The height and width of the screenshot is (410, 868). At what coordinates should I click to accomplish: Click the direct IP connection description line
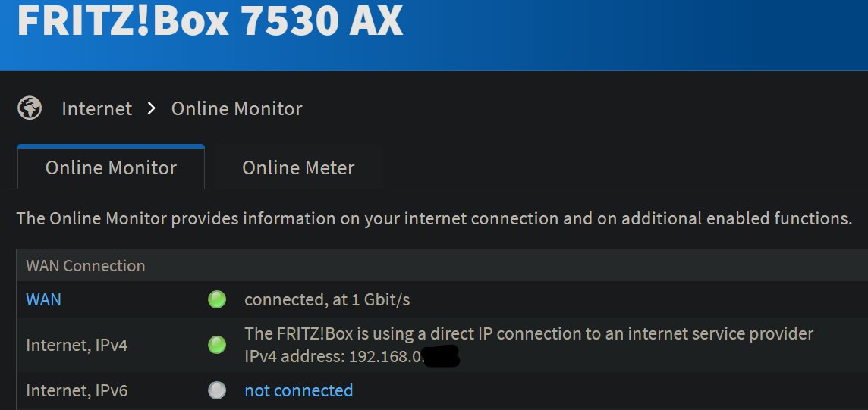529,333
